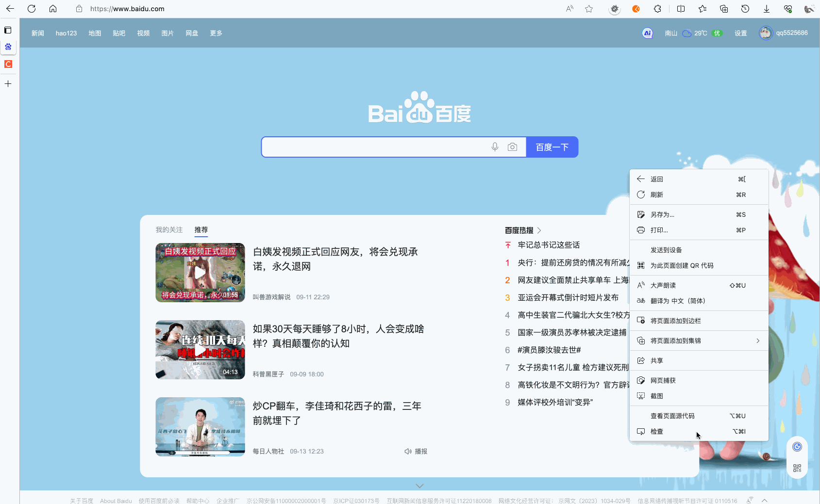Open a new tab with the sidebar plus icon
This screenshot has height=504, width=820.
(8, 83)
